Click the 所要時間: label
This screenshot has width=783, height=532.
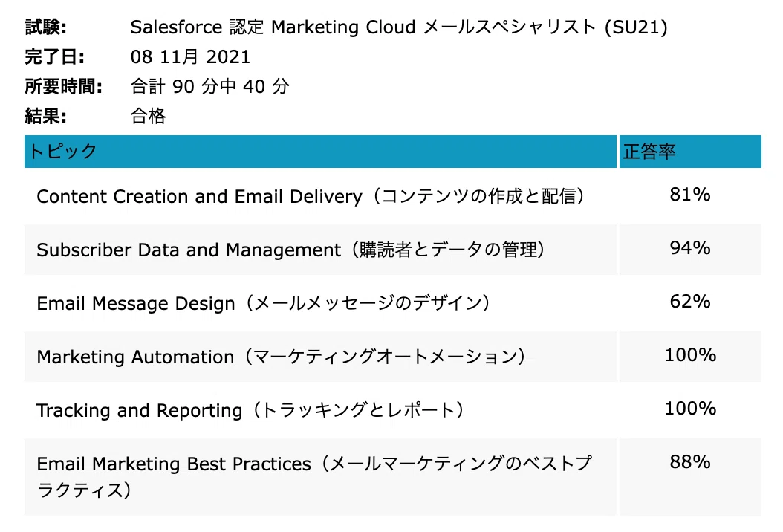point(63,86)
